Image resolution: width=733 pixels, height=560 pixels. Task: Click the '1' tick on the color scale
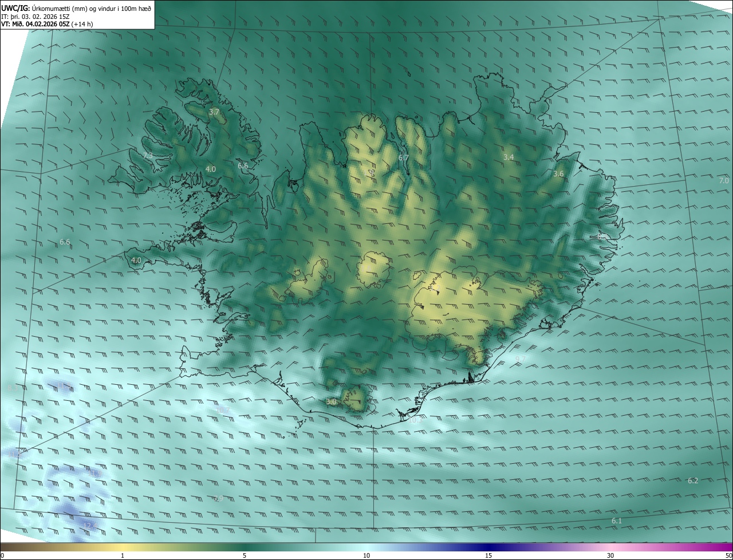(x=123, y=555)
